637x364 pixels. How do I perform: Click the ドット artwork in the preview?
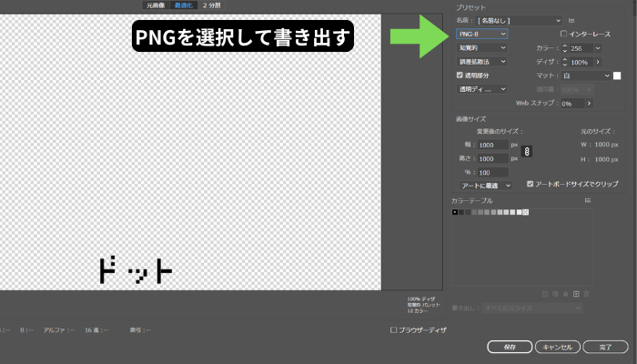[x=136, y=270]
